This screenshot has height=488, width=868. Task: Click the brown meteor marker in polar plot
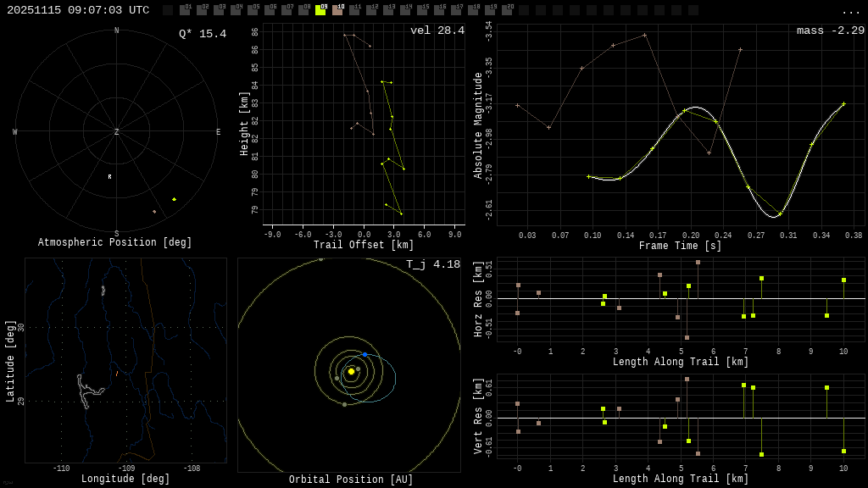tap(154, 211)
